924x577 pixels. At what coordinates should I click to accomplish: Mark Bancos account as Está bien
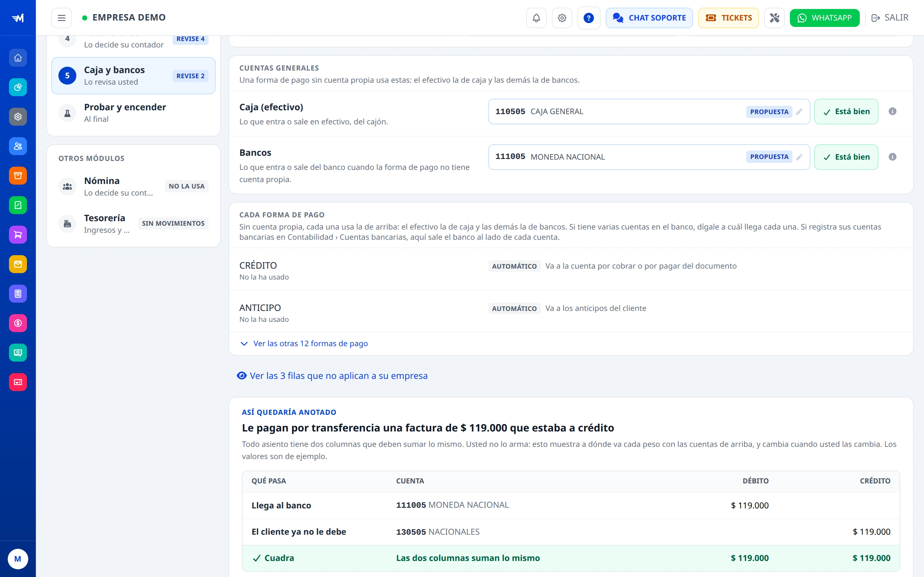pos(846,157)
